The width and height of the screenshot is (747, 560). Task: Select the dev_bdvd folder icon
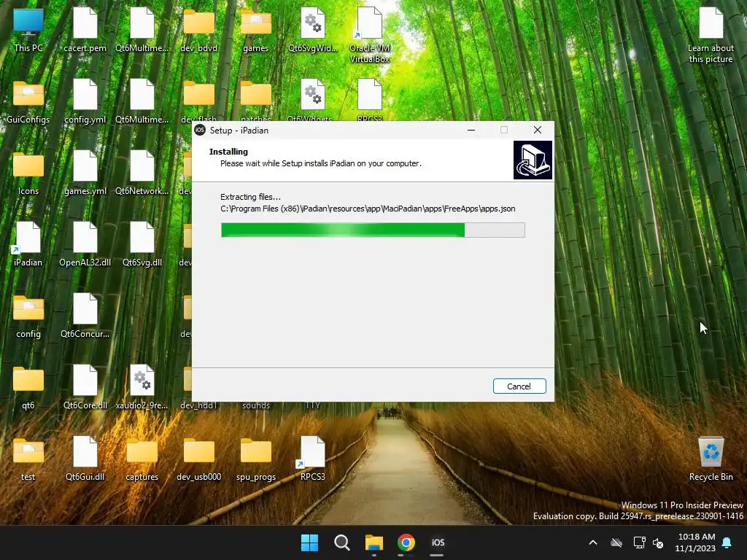(199, 30)
